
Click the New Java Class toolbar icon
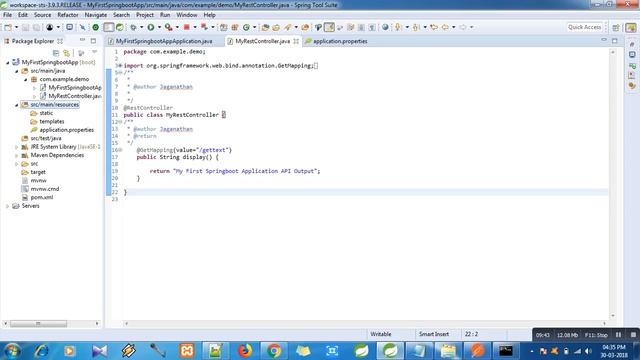(246, 27)
